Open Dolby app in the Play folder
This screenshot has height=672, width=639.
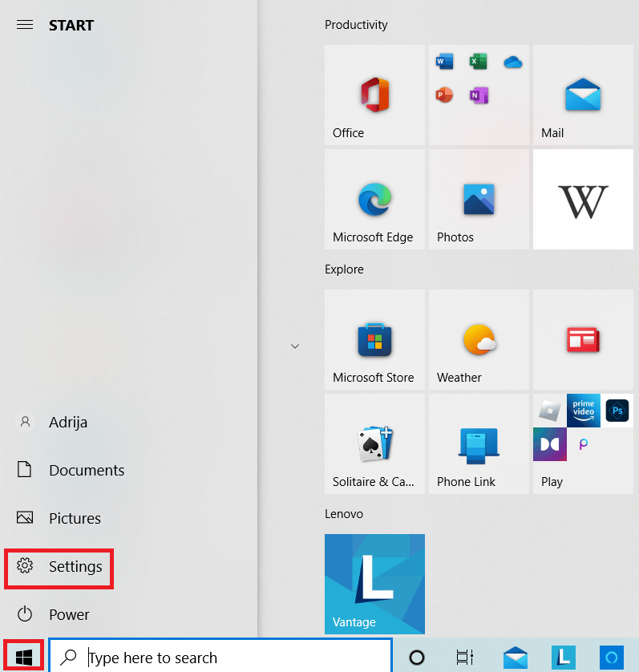[550, 444]
